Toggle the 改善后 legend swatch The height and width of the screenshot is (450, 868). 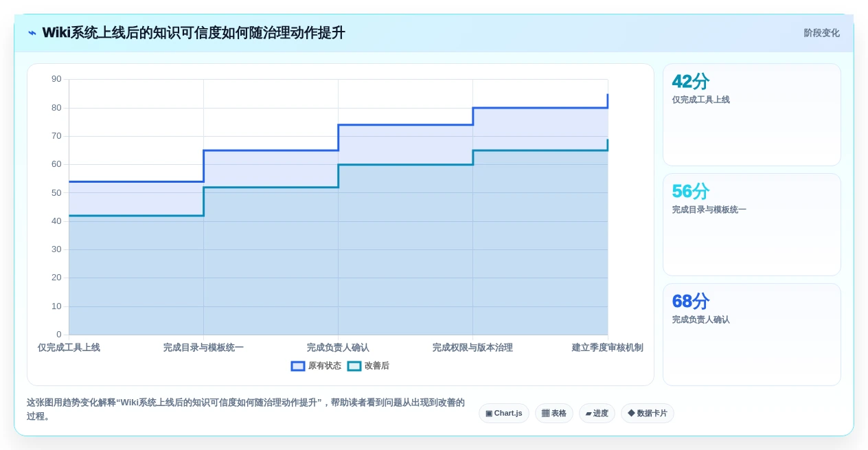(x=354, y=366)
